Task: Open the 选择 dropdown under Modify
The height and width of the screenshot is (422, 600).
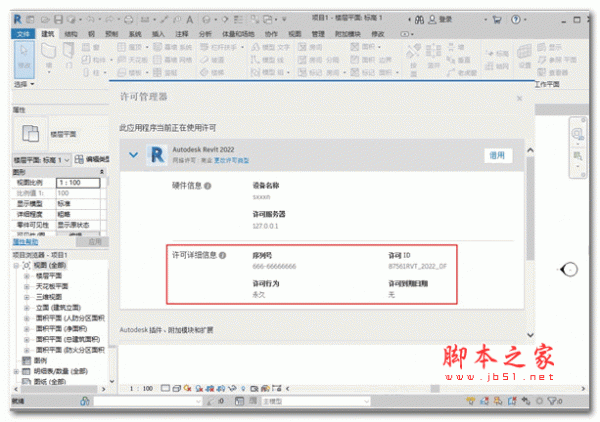Action: pyautogui.click(x=24, y=84)
